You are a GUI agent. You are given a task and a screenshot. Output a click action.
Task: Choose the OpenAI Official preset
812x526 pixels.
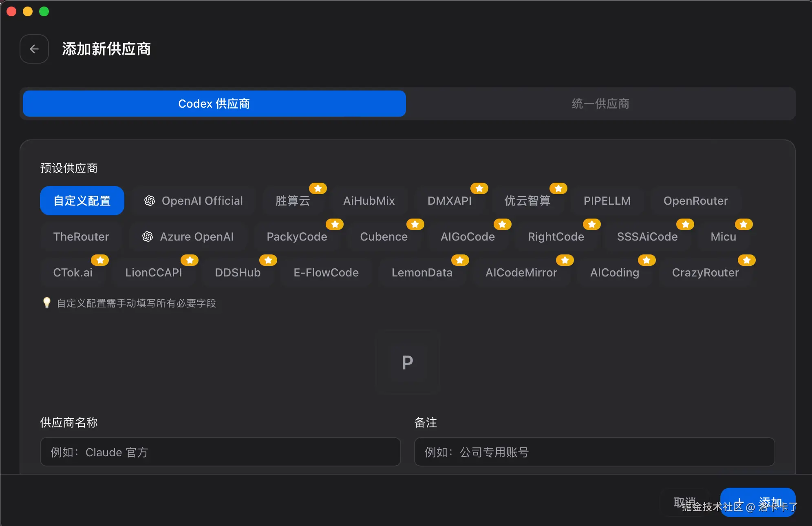pos(193,201)
